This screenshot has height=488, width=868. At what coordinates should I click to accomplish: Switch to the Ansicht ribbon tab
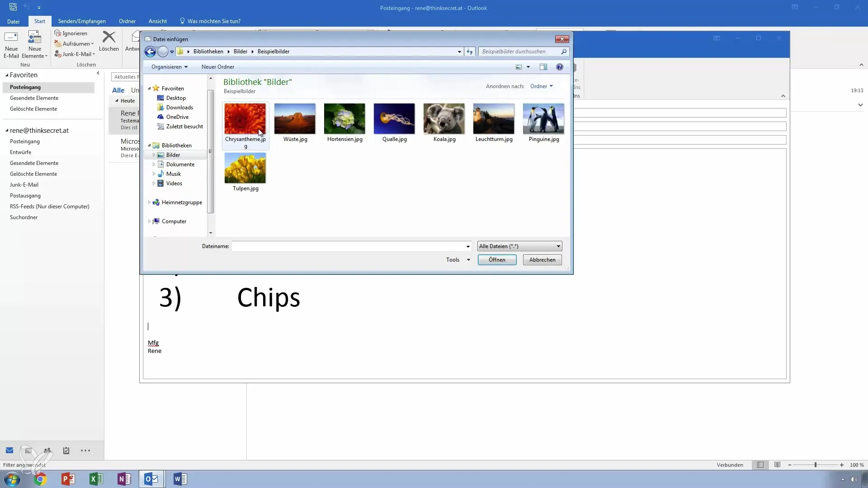click(157, 21)
